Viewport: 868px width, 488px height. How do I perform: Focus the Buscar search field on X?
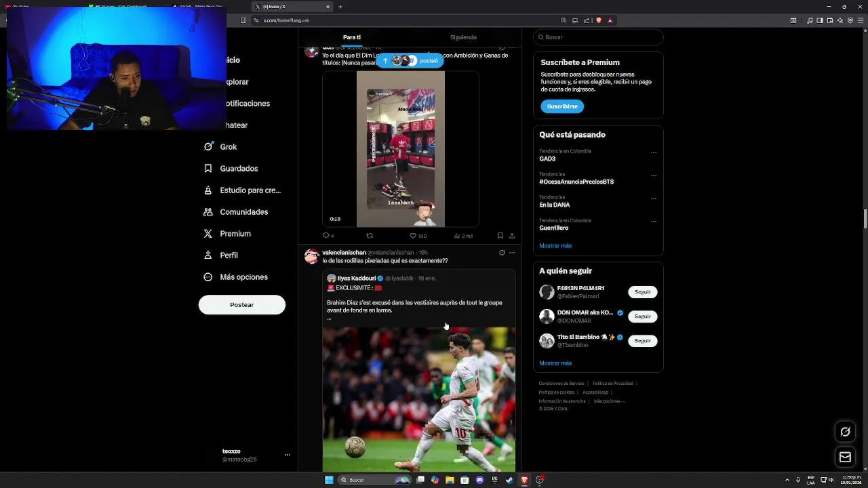[598, 37]
